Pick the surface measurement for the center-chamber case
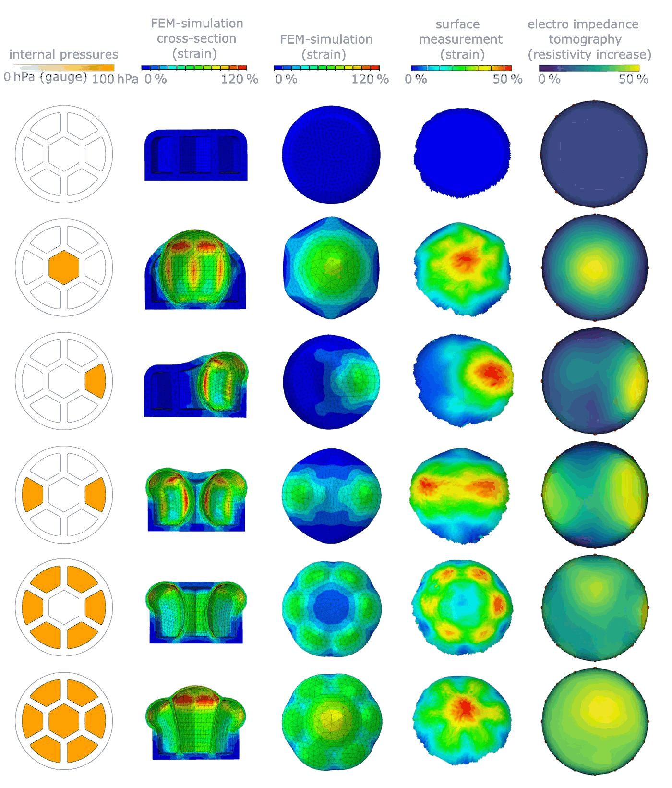 [462, 269]
